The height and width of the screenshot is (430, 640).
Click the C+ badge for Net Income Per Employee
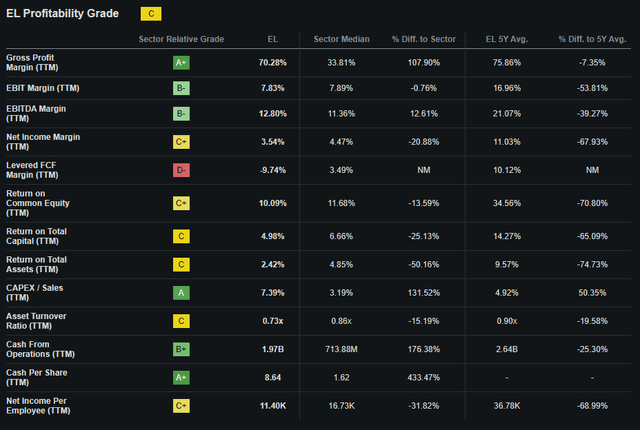181,406
